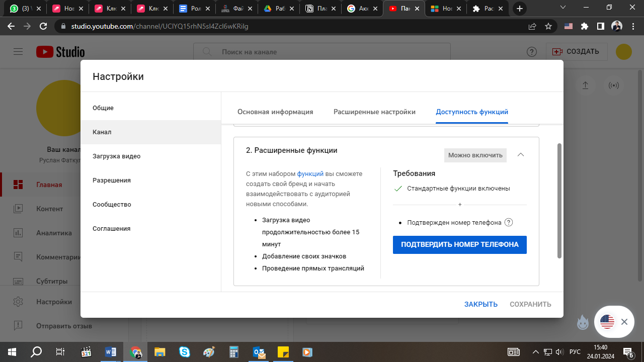Click ПОДТВЕРДИТЬ НОМЕР ТЕЛЕФОНА button
Image resolution: width=644 pixels, height=362 pixels.
[x=459, y=245]
